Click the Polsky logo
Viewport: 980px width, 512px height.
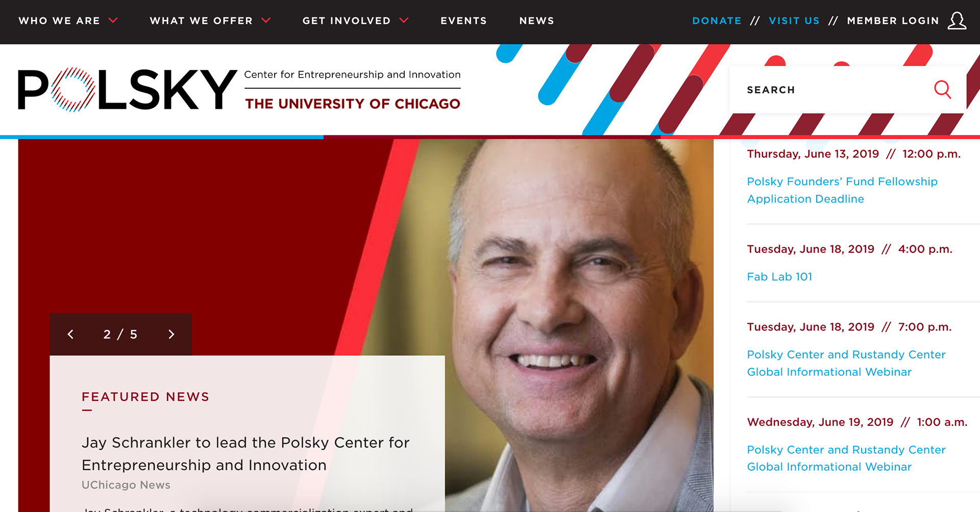128,89
